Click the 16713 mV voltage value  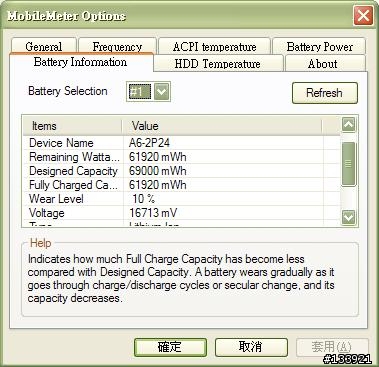coord(153,213)
